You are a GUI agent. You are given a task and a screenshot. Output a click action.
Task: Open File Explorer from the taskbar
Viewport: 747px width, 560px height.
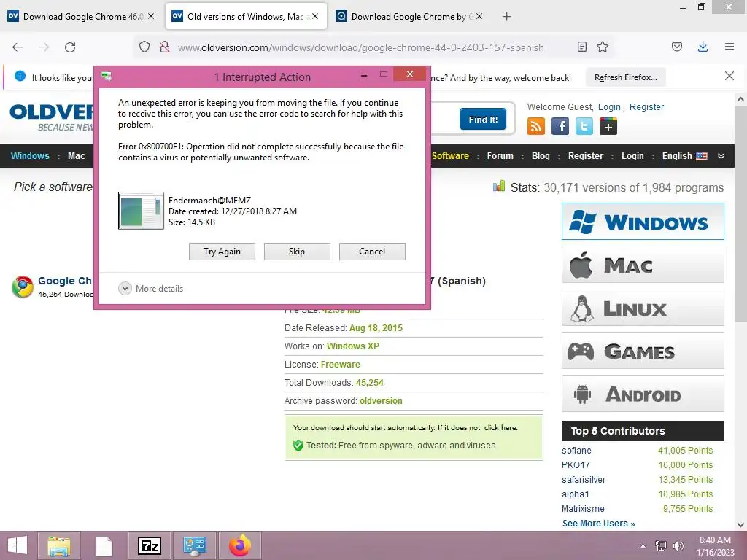pyautogui.click(x=59, y=545)
